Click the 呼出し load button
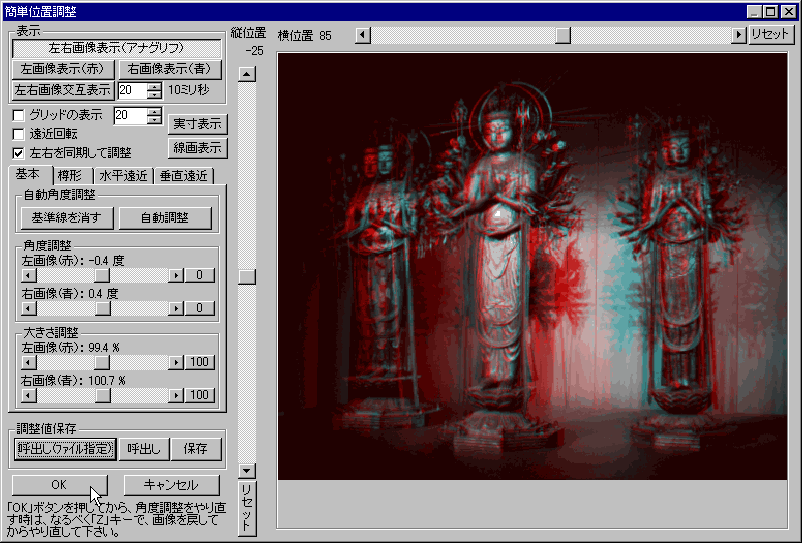 pos(144,449)
